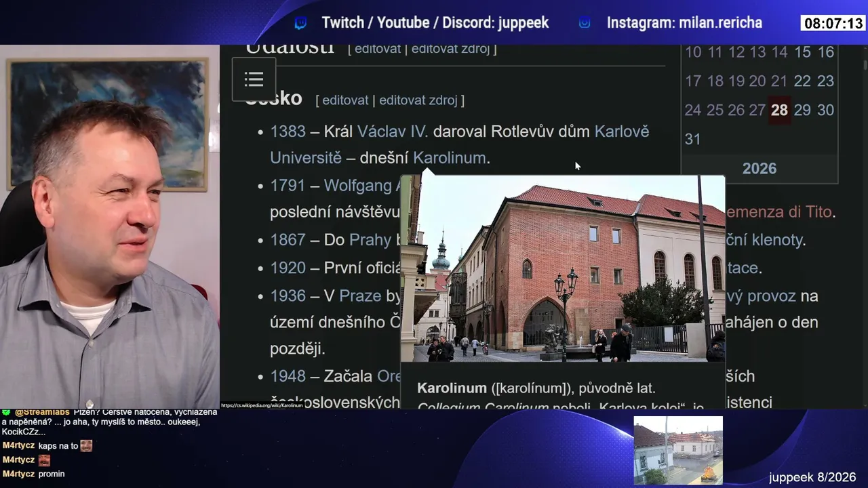Open the Karolinum link
The width and height of the screenshot is (868, 488).
(x=449, y=158)
